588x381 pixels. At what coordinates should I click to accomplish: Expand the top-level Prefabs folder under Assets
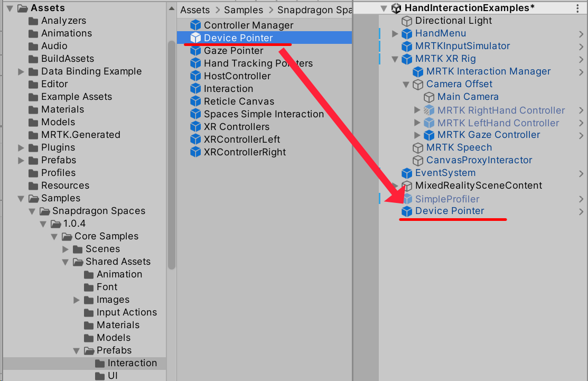tap(21, 161)
